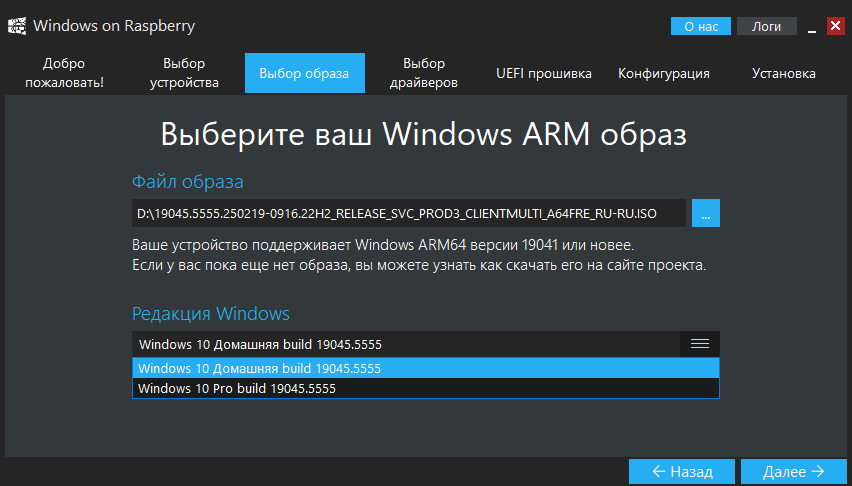Pick "Windows 10 Pro build 19045.5555" option
Image resolution: width=852 pixels, height=486 pixels.
tap(425, 388)
